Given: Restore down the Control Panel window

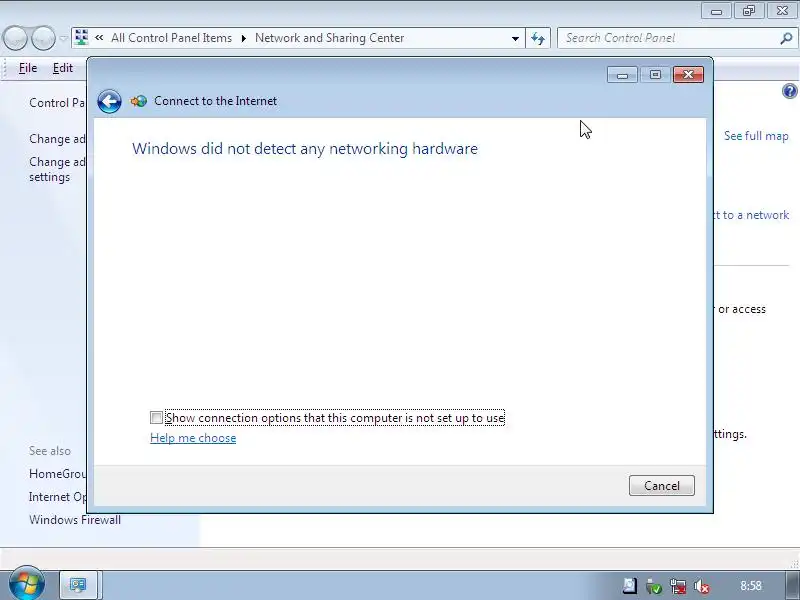Looking at the screenshot, I should tap(749, 11).
